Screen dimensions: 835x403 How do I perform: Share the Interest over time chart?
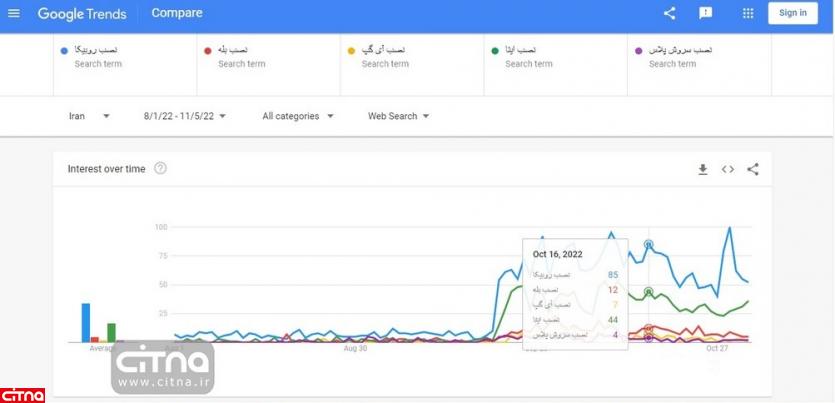point(753,169)
